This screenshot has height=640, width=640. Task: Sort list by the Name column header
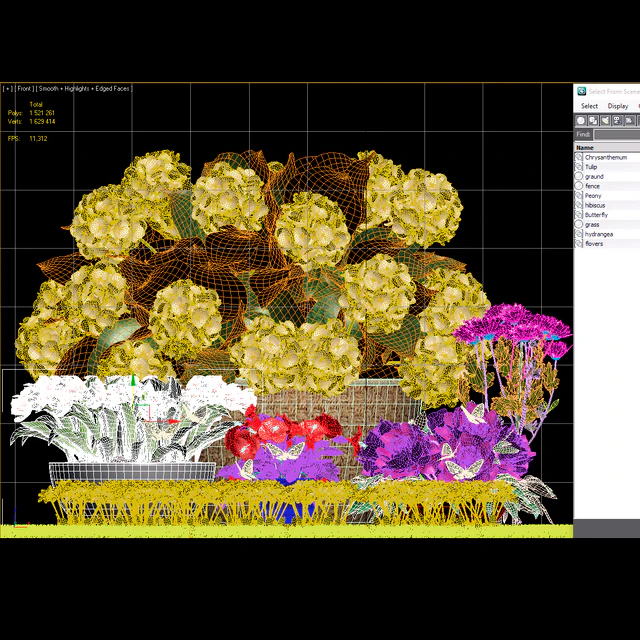[607, 148]
